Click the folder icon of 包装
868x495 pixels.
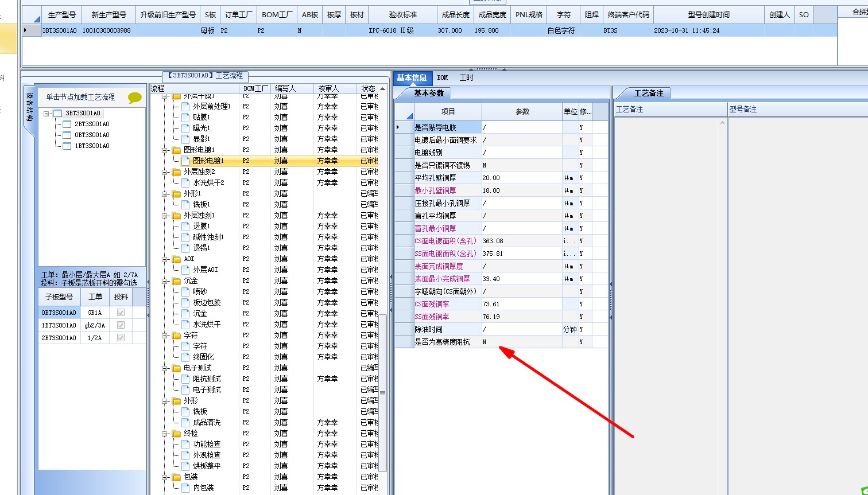coord(176,477)
